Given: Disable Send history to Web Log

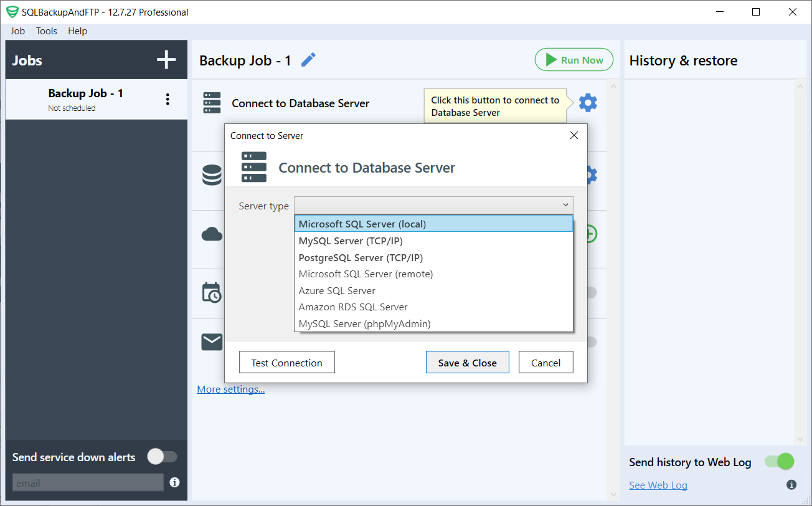Looking at the screenshot, I should 779,462.
